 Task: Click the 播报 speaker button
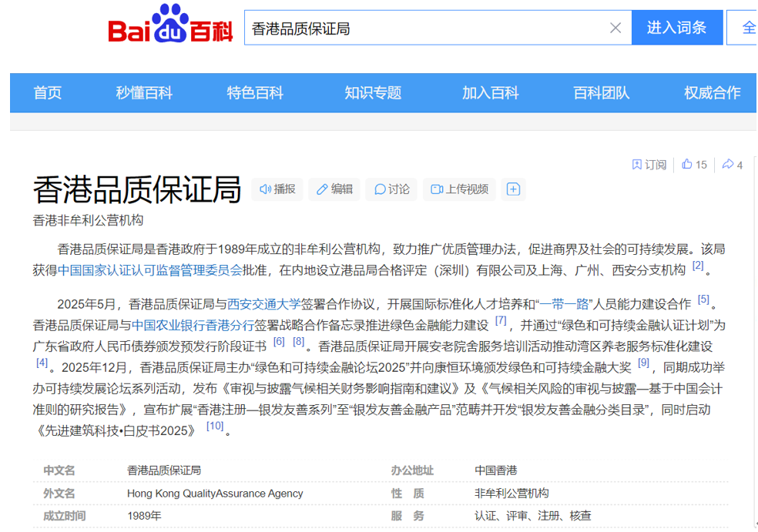click(277, 189)
